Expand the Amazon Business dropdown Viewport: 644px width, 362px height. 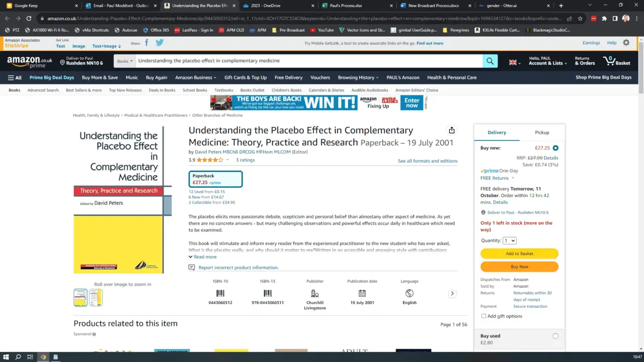(196, 77)
